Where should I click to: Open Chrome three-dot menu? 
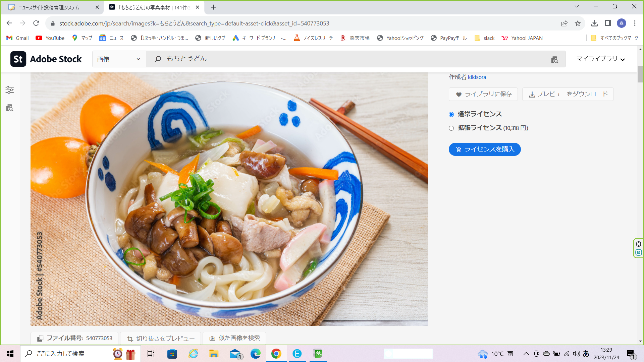(x=635, y=23)
